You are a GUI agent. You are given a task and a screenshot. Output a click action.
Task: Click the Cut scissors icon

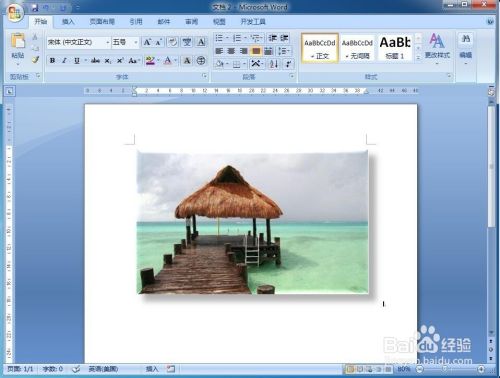pos(35,37)
